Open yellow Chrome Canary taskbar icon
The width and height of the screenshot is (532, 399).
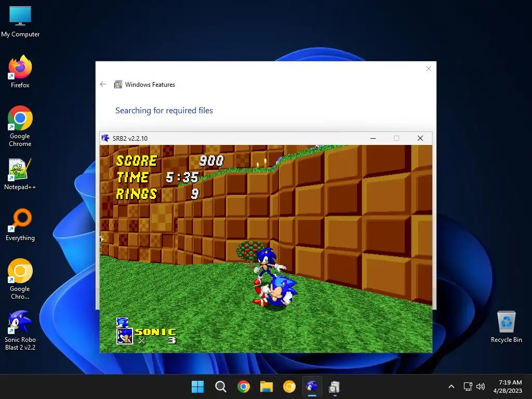[x=289, y=387]
